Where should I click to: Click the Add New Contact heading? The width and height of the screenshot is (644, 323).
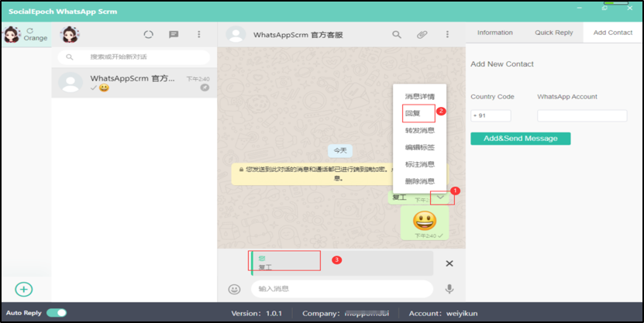(x=502, y=64)
